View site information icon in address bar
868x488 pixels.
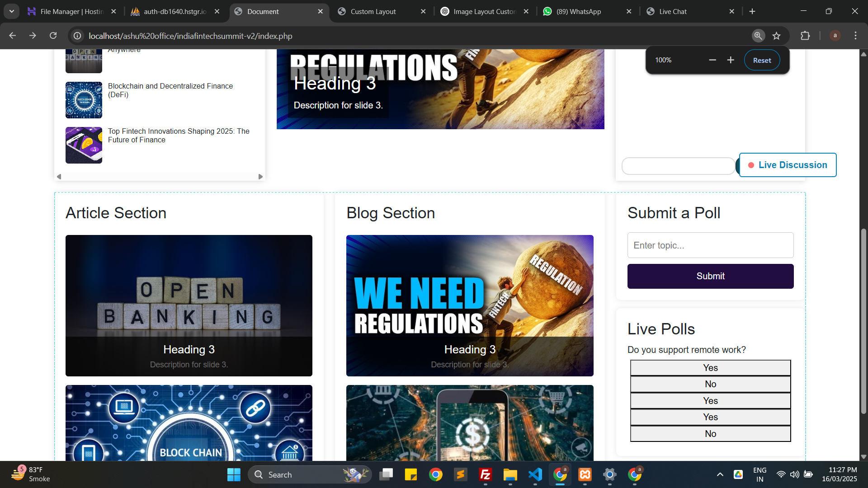tap(77, 36)
